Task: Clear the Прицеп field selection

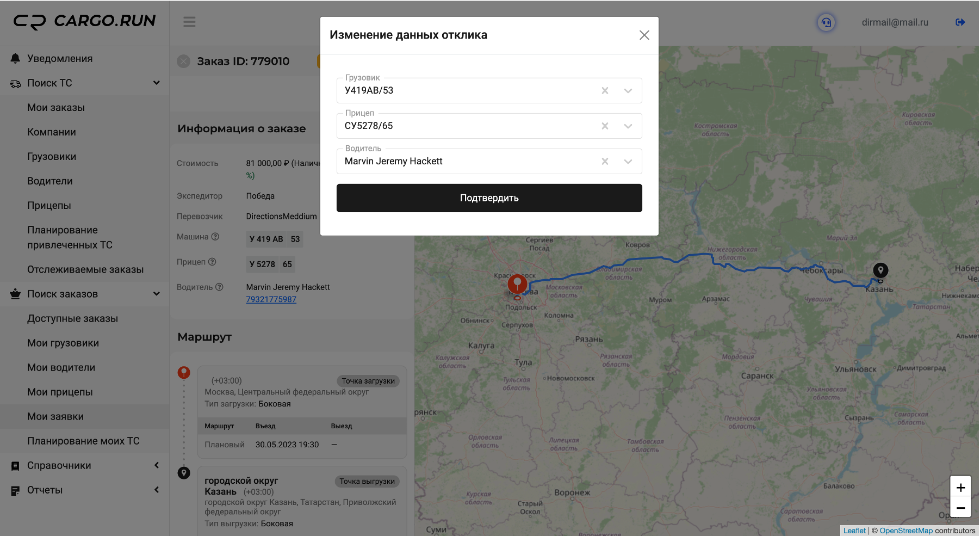Action: pos(605,126)
